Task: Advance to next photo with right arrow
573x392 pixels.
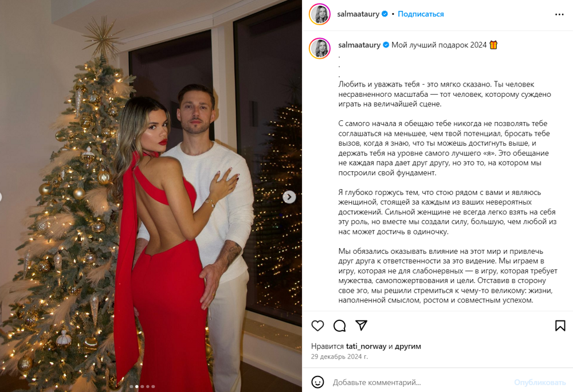Action: point(289,197)
